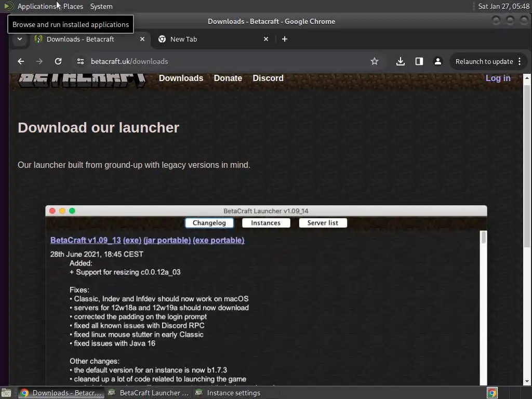Viewport: 532px width, 399px height.
Task: Click the scrollbar down arrow
Action: (527, 381)
